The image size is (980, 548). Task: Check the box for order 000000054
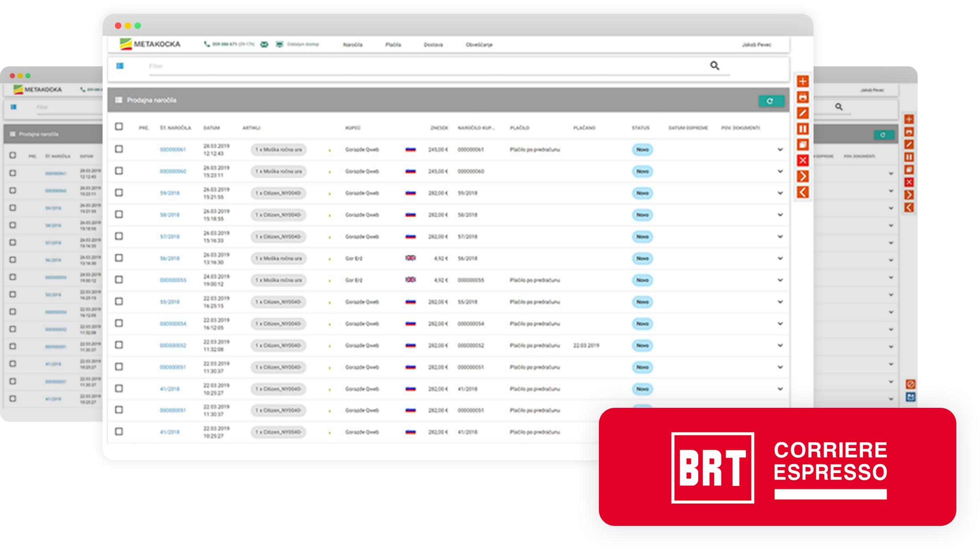[x=119, y=323]
